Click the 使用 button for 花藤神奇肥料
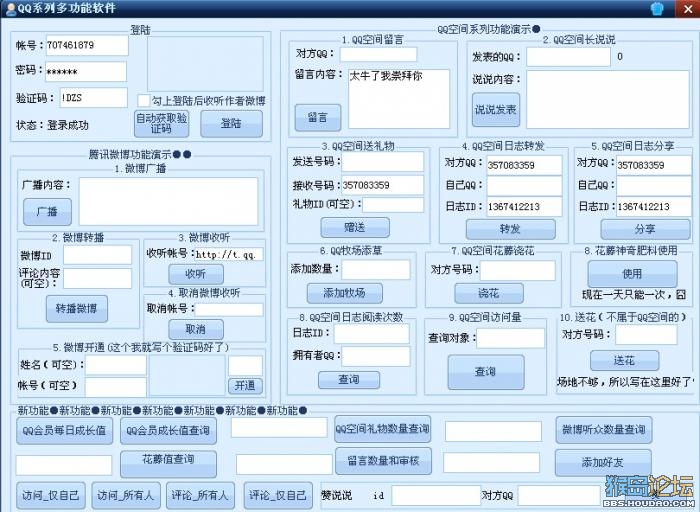This screenshot has width=700, height=512. [632, 274]
